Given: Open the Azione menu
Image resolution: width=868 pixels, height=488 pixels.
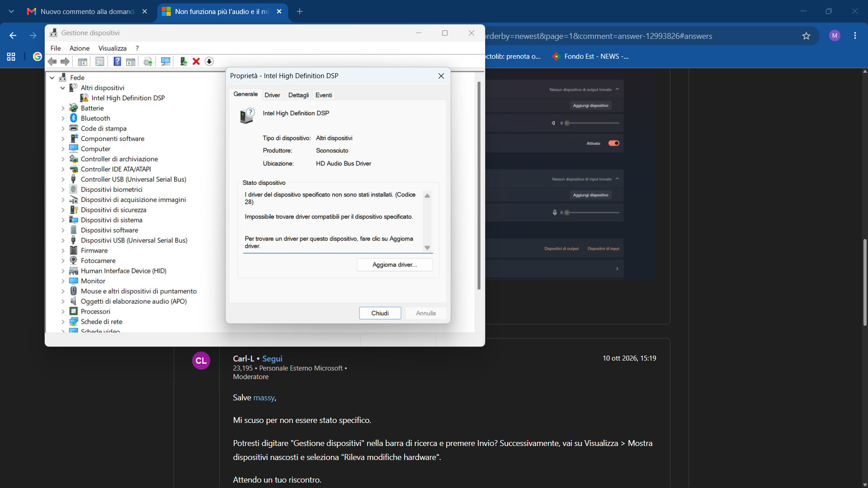Looking at the screenshot, I should coord(80,48).
